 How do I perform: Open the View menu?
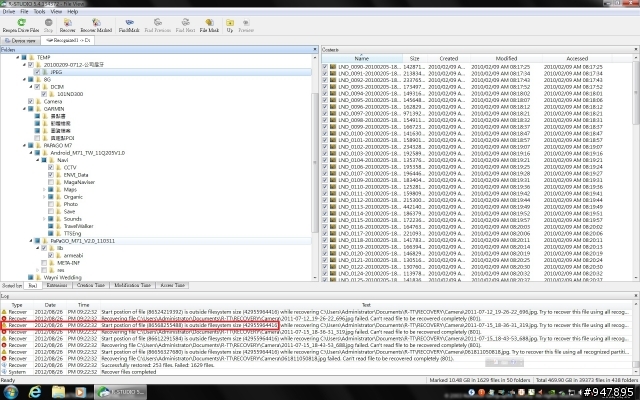click(56, 12)
